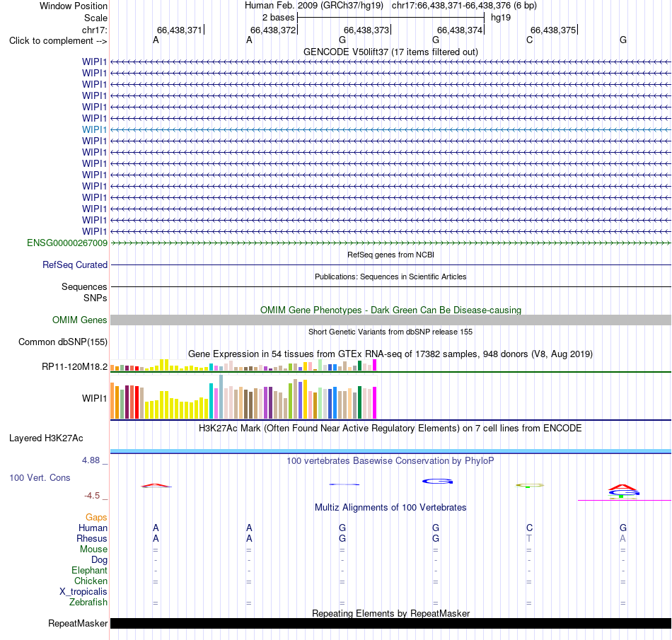Screen dimensions: 672x640
Task: Open the 'OMIM Gene Phenotypes' green track title
Action: point(390,310)
